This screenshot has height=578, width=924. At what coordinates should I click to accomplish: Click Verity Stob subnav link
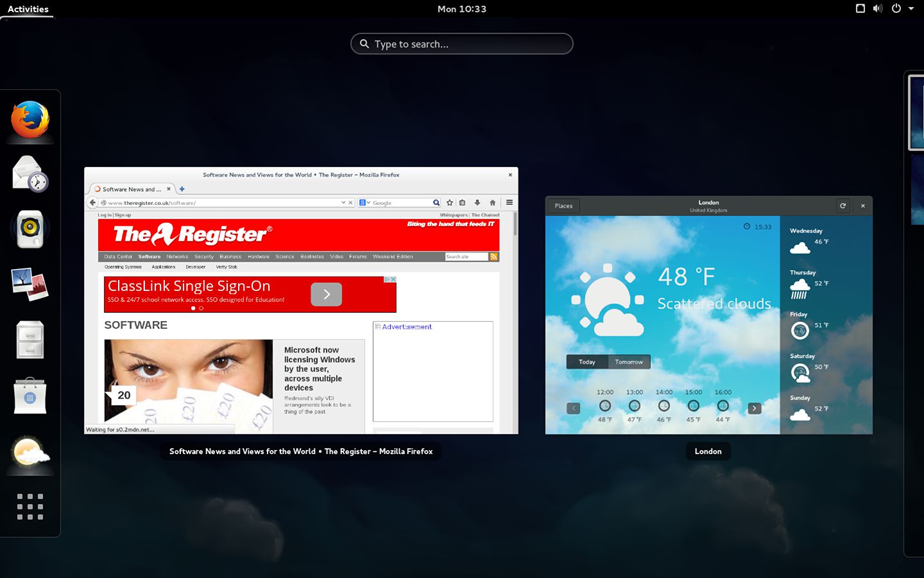coord(227,267)
